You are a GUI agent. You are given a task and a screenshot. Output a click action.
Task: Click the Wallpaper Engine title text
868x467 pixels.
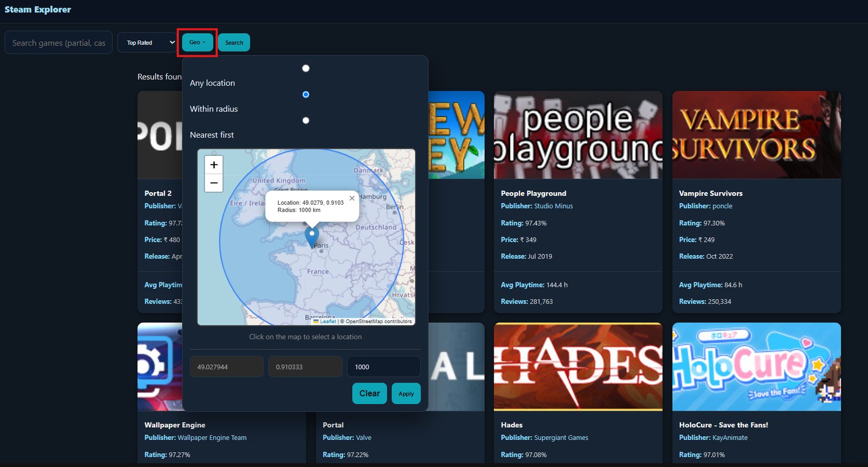175,425
